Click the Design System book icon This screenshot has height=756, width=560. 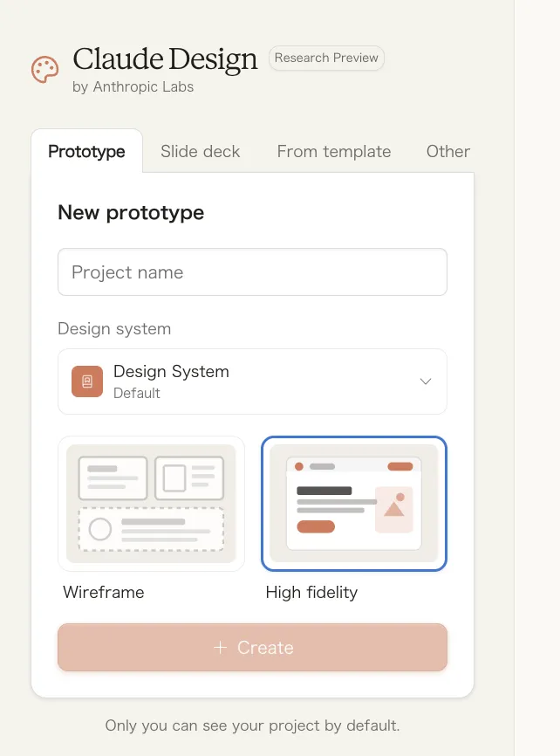point(87,381)
